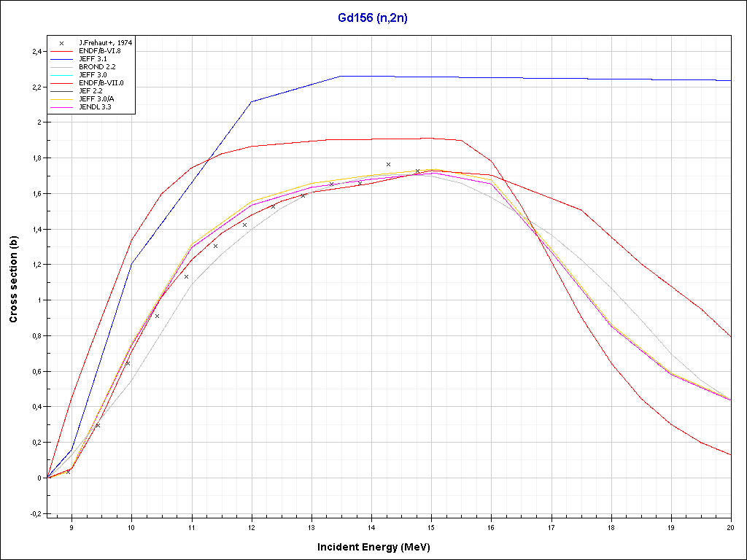Click the highest experimental data point marker
The height and width of the screenshot is (560, 747).
[388, 165]
